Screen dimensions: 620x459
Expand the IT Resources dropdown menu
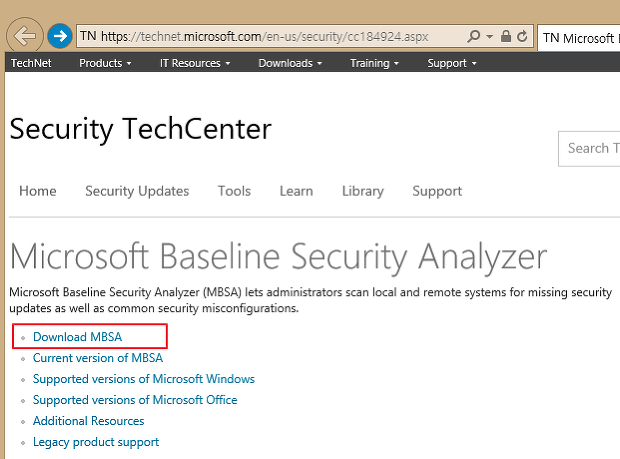195,63
